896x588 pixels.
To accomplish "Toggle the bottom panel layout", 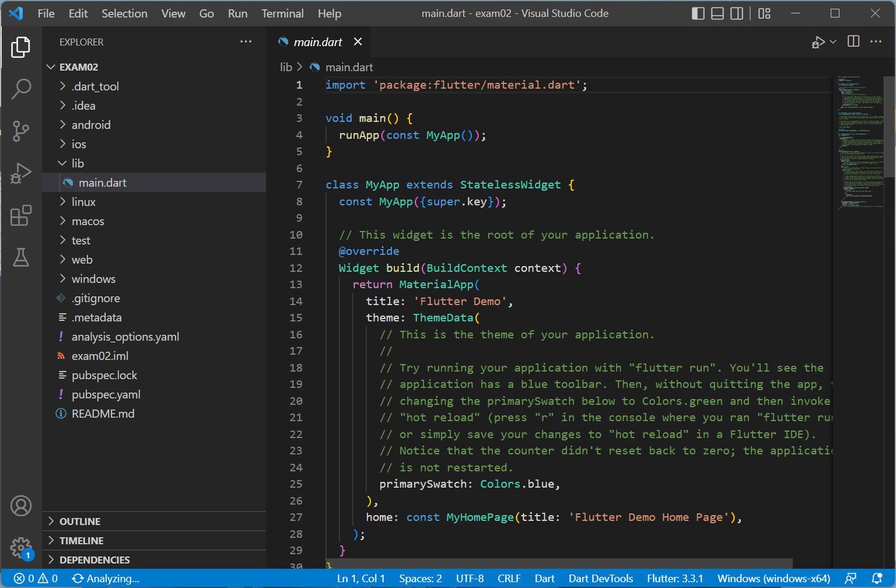I will coord(717,13).
